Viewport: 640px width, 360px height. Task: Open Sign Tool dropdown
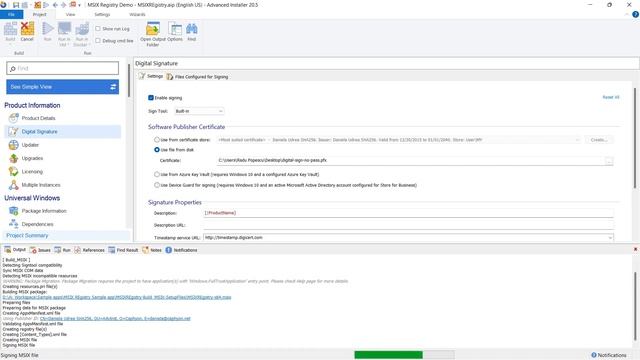click(199, 111)
